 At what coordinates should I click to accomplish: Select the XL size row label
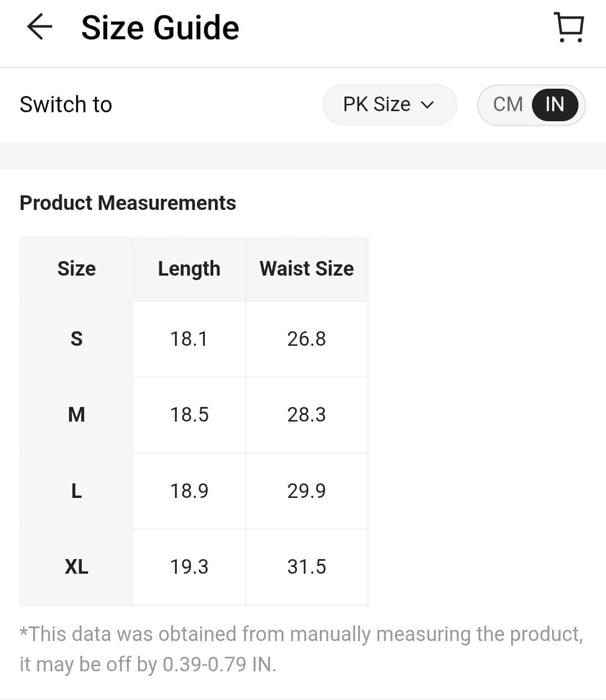coord(76,567)
